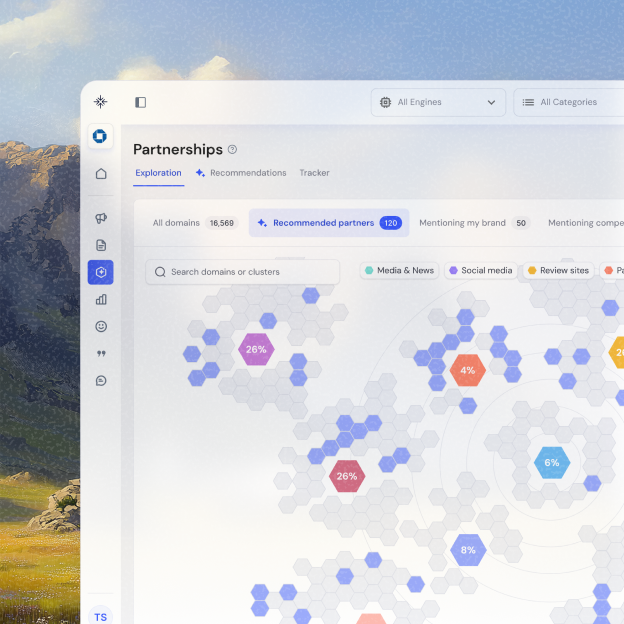Image resolution: width=624 pixels, height=624 pixels.
Task: Click the periwinkle 8% cluster hexagon
Action: tap(468, 550)
